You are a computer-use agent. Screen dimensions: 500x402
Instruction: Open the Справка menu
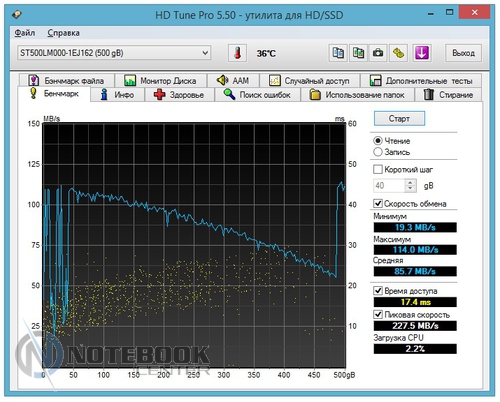[x=63, y=33]
